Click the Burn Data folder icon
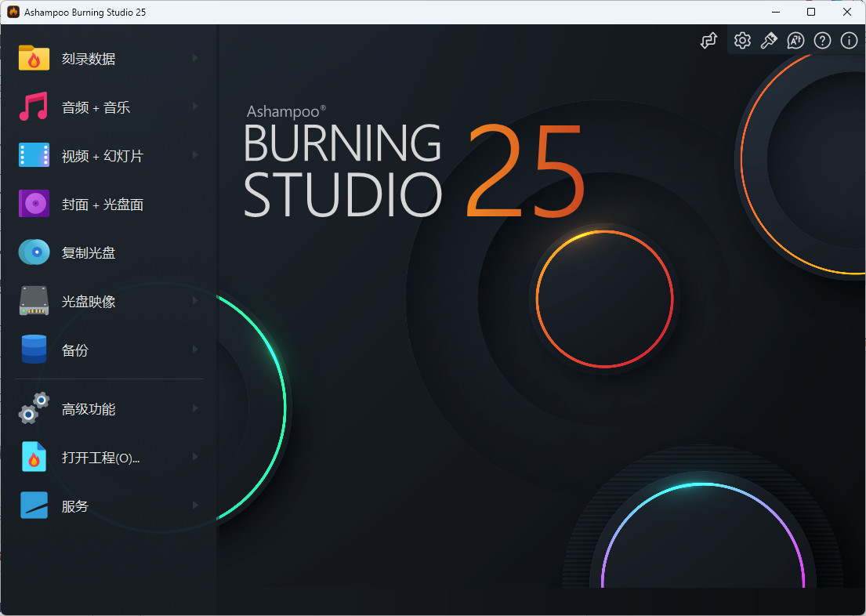 coord(34,58)
